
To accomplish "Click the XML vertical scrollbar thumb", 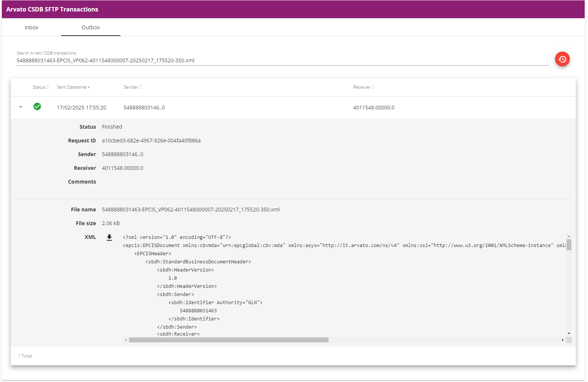I will coord(569,245).
